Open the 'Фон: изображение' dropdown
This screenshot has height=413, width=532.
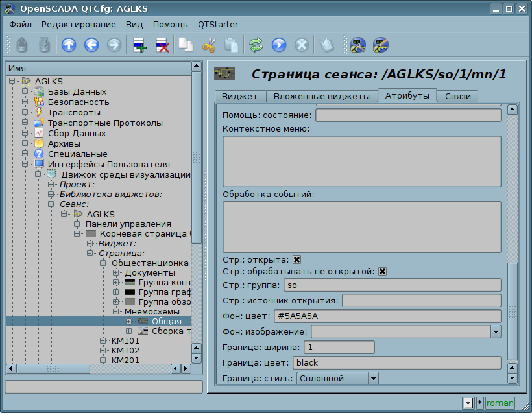point(496,332)
